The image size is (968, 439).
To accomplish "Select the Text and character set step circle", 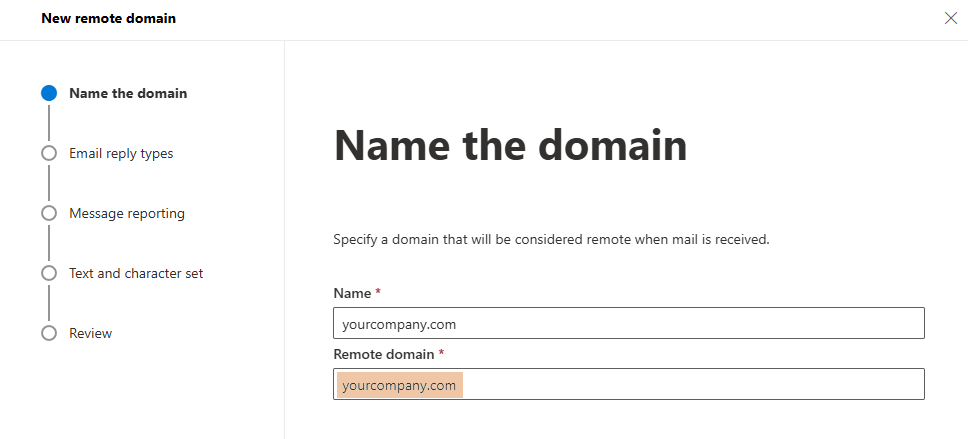I will point(49,273).
